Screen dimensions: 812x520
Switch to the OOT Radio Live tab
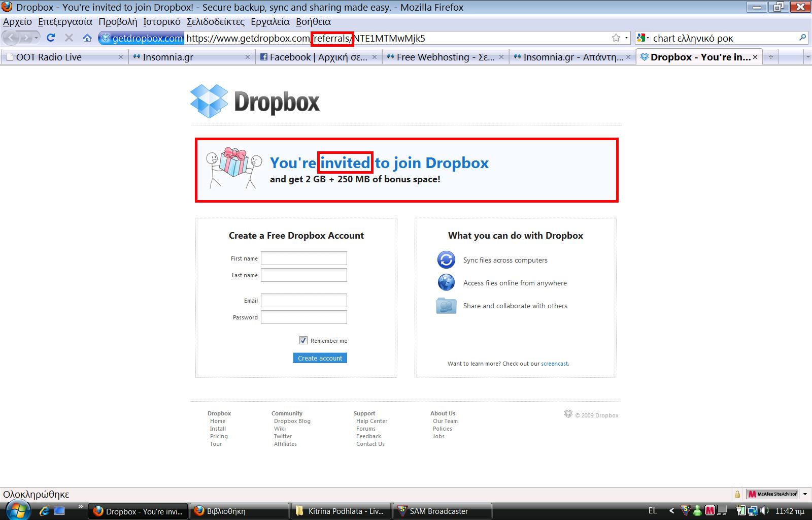coord(64,57)
